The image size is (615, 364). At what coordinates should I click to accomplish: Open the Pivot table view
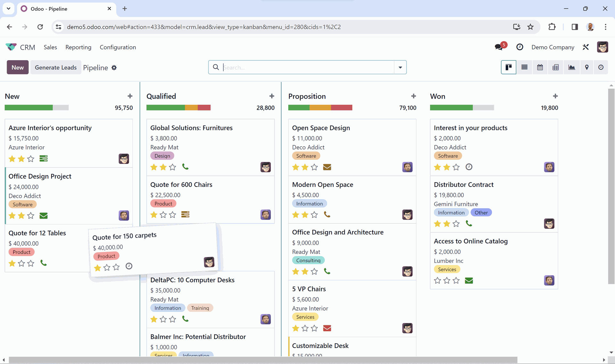pyautogui.click(x=556, y=67)
